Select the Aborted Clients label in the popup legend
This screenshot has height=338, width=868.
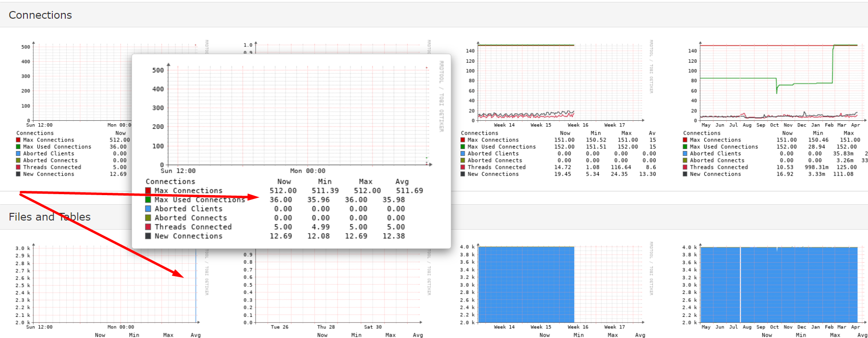[x=189, y=209]
